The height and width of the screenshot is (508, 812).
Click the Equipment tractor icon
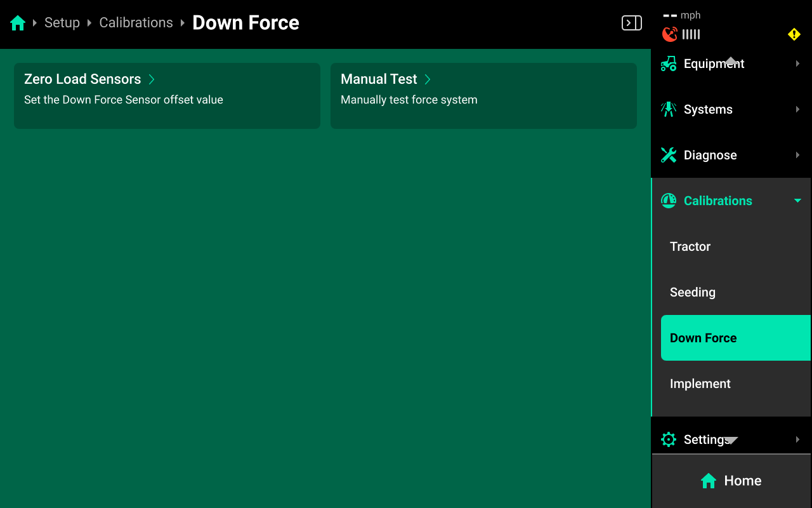coord(669,63)
